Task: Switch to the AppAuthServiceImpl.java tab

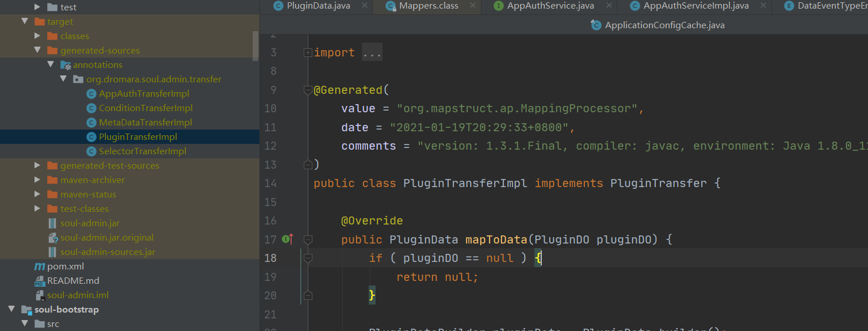Action: click(696, 6)
